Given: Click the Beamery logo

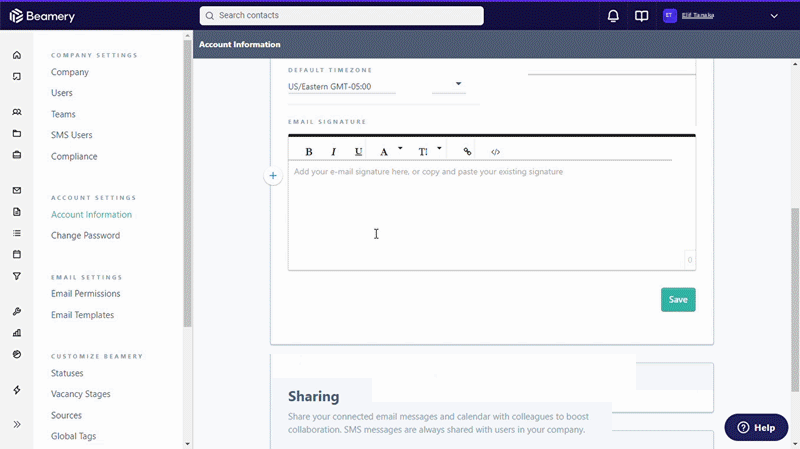Looking at the screenshot, I should tap(42, 16).
